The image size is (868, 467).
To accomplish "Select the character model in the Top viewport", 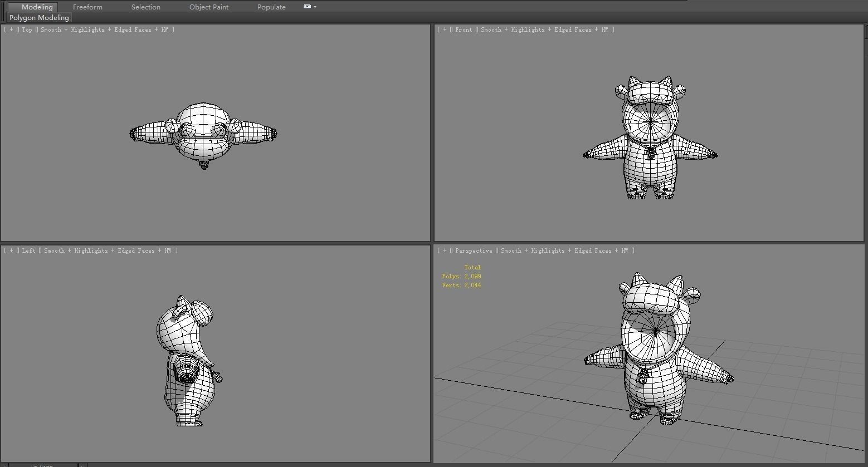I will 203,134.
